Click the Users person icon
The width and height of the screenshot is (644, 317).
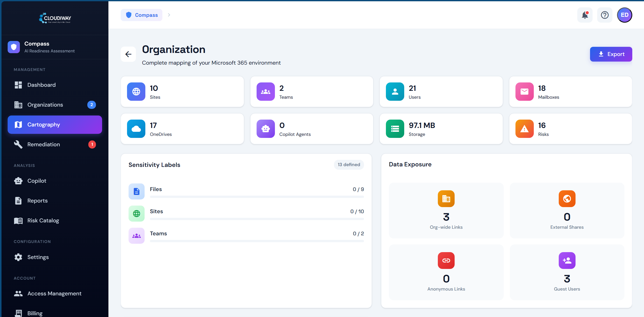tap(395, 92)
